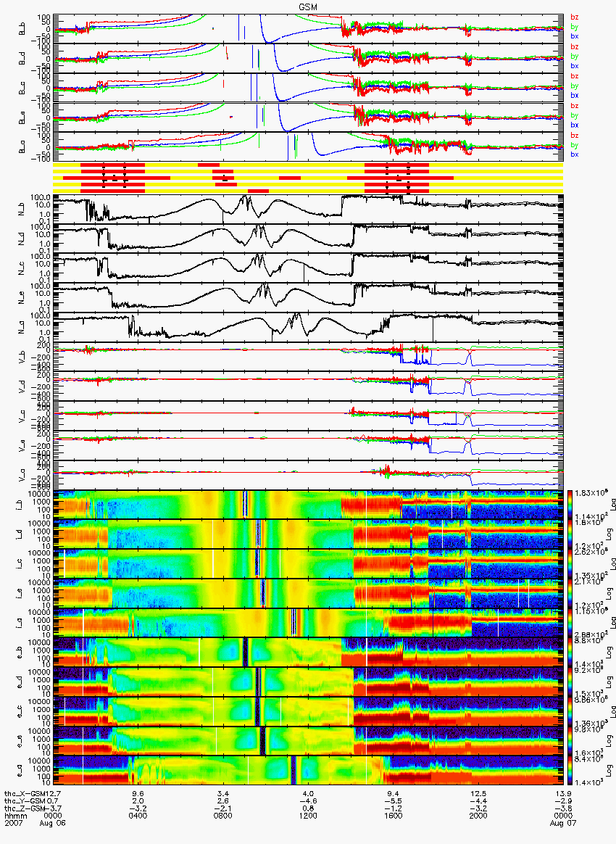The height and width of the screenshot is (844, 616).
Task: Click the V_e velocity panel label
Action: 22,446
